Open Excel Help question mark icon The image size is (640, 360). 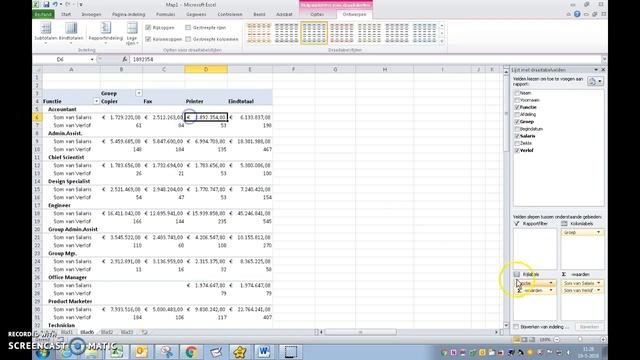pyautogui.click(x=577, y=14)
